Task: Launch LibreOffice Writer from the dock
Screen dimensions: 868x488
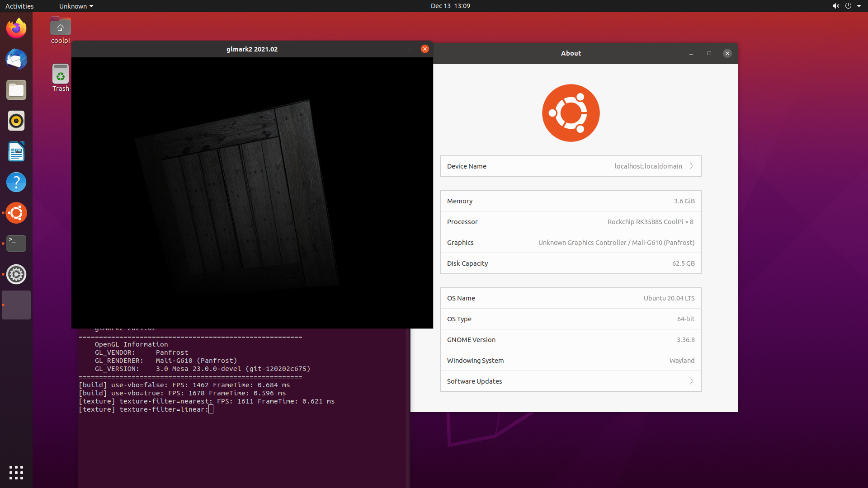Action: coord(16,151)
